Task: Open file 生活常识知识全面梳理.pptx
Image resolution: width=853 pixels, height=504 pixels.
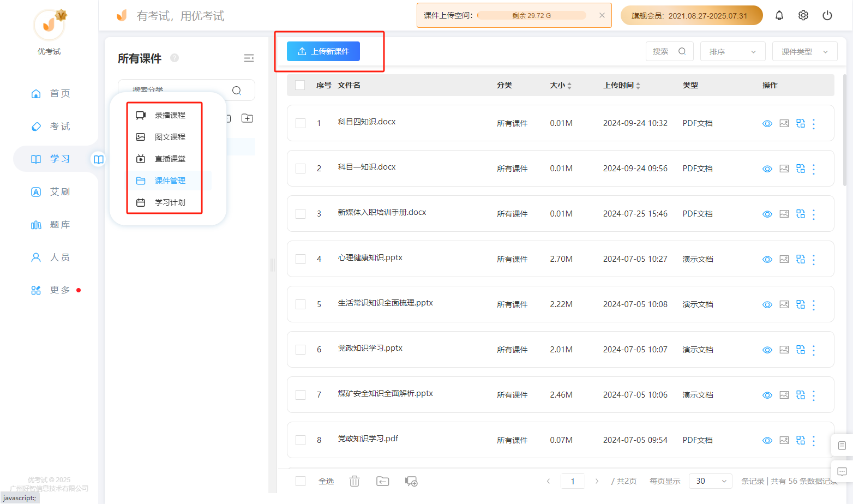Action: tap(386, 303)
